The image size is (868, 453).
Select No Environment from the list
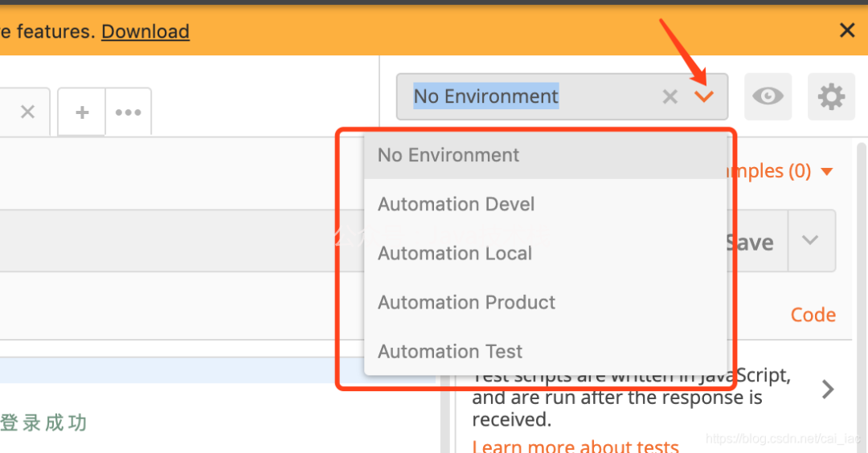pos(545,156)
